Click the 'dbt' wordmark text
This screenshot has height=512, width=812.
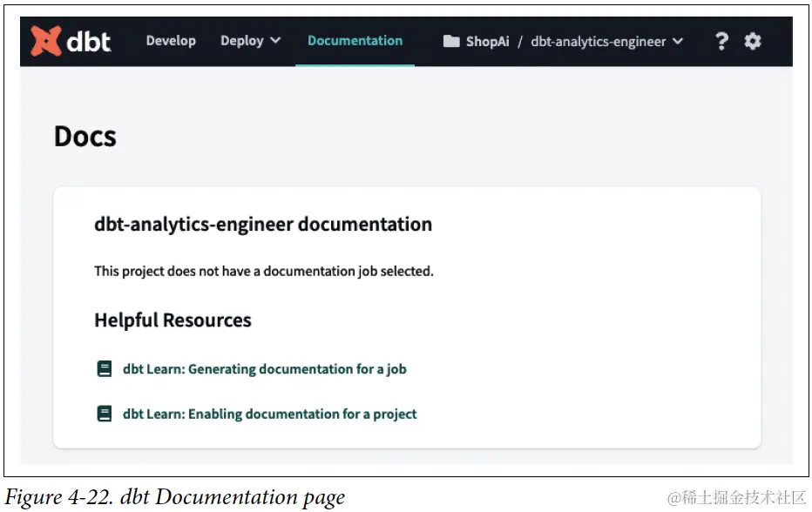[x=89, y=42]
